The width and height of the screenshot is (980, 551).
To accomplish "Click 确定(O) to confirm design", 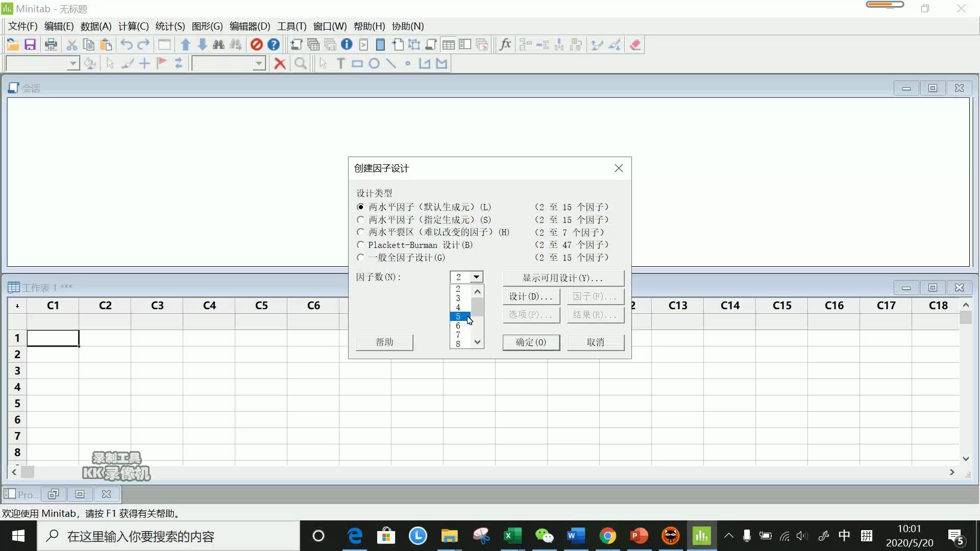I will point(531,342).
